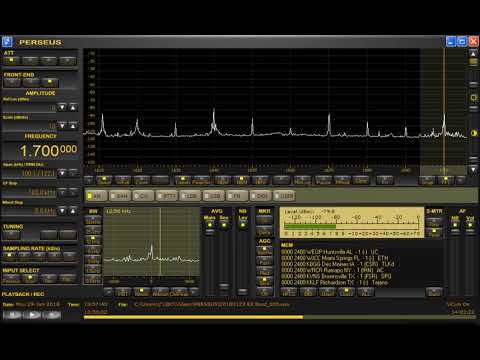Increase the wheel step size
480x360 pixels.
73,211
